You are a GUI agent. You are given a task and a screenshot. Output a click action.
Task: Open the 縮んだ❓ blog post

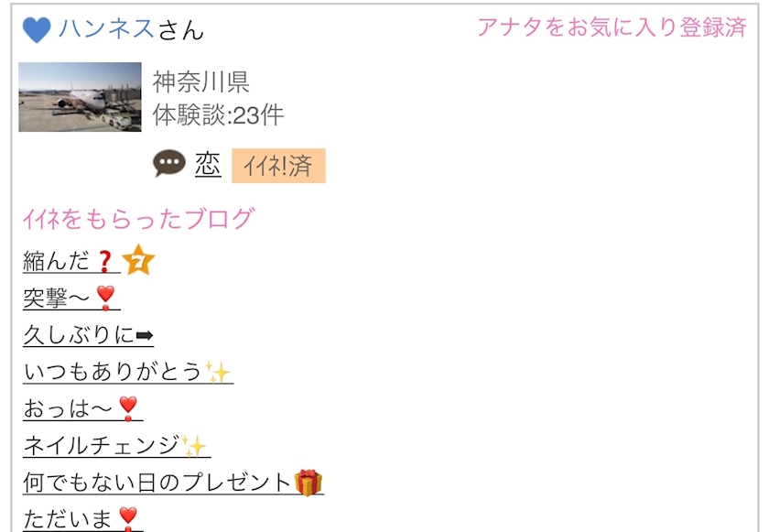71,261
